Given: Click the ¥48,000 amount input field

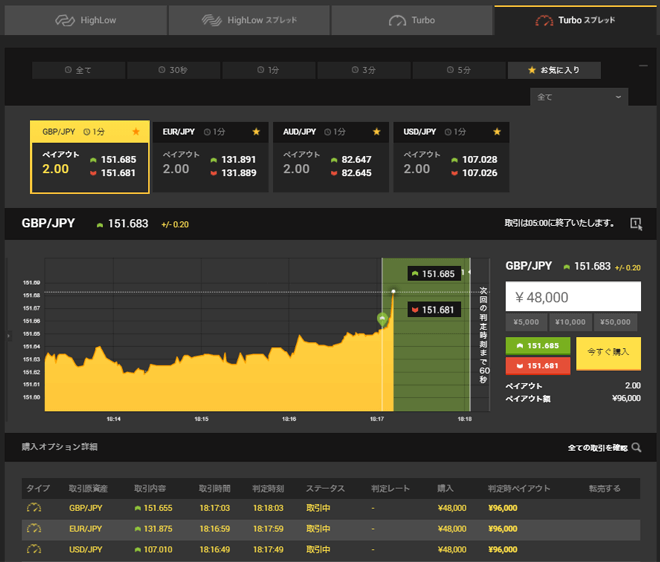Looking at the screenshot, I should point(573,297).
